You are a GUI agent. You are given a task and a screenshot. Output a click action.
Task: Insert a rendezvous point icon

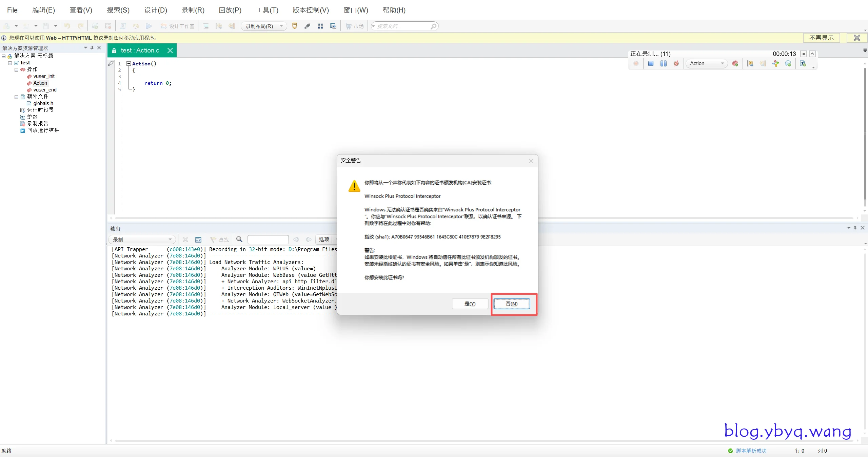(x=775, y=64)
